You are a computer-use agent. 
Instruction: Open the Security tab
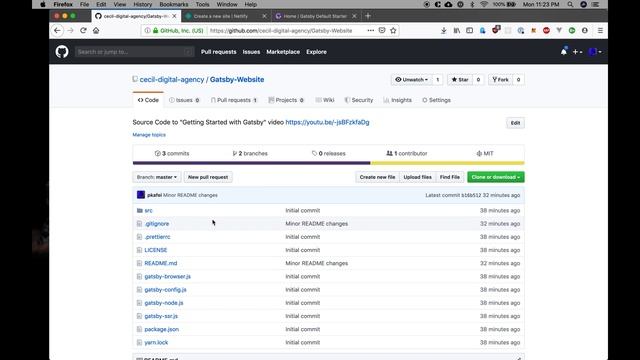pyautogui.click(x=359, y=100)
